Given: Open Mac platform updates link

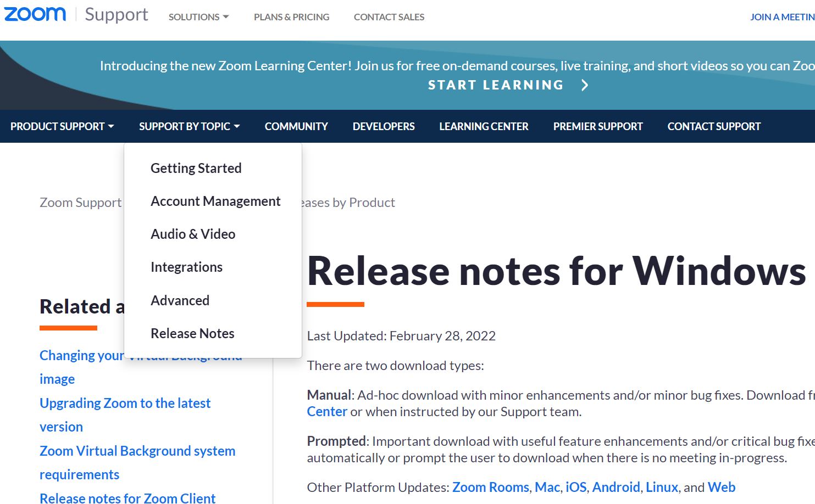Looking at the screenshot, I should coord(547,488).
